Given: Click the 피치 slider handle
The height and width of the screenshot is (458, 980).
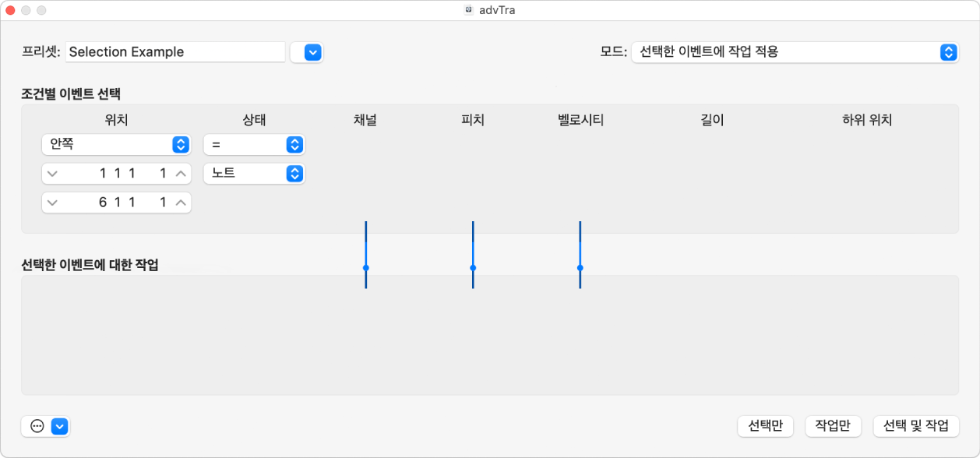Looking at the screenshot, I should [x=472, y=269].
